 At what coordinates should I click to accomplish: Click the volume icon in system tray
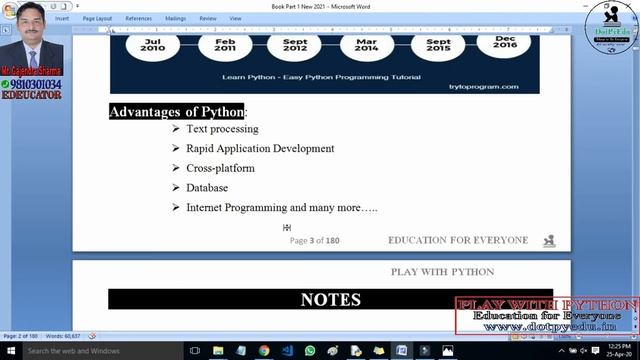coord(584,351)
